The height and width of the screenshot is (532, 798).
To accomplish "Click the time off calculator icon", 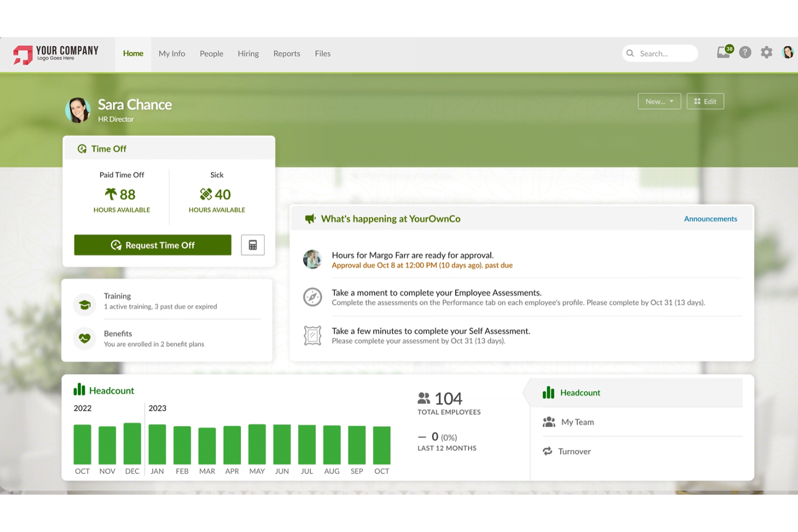I will [252, 245].
